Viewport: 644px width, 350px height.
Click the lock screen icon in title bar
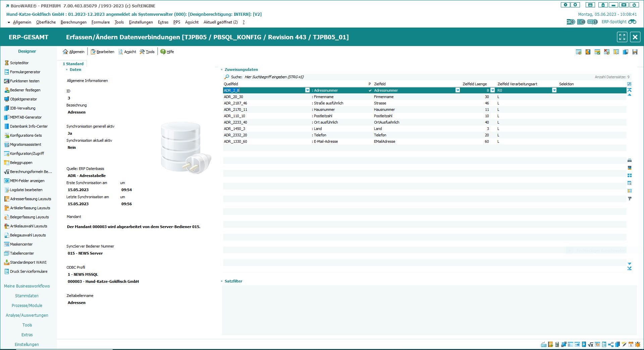click(x=603, y=5)
